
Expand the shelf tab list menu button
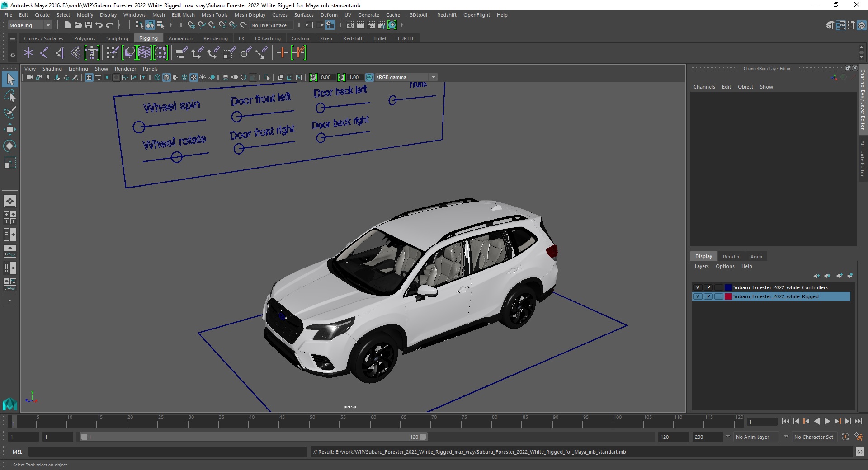click(13, 39)
